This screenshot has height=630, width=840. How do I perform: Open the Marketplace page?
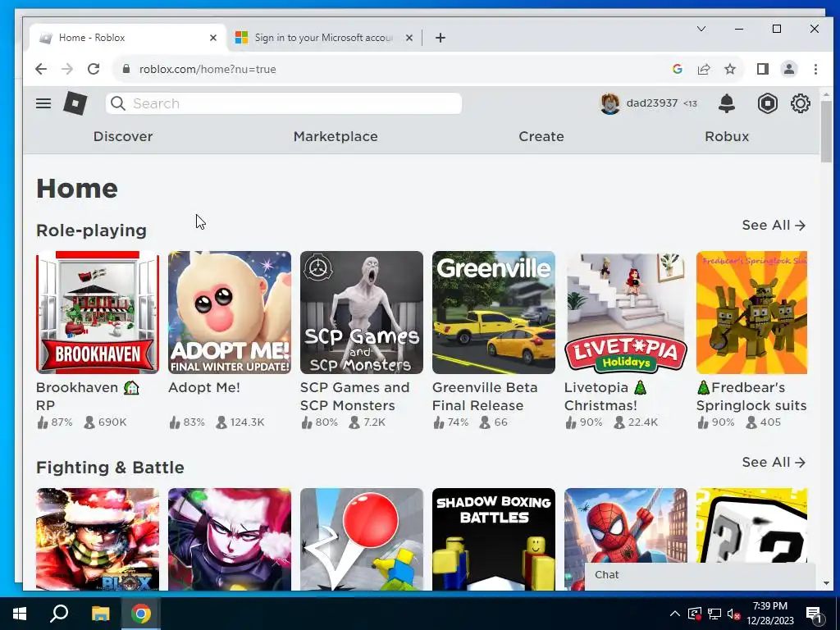point(336,137)
